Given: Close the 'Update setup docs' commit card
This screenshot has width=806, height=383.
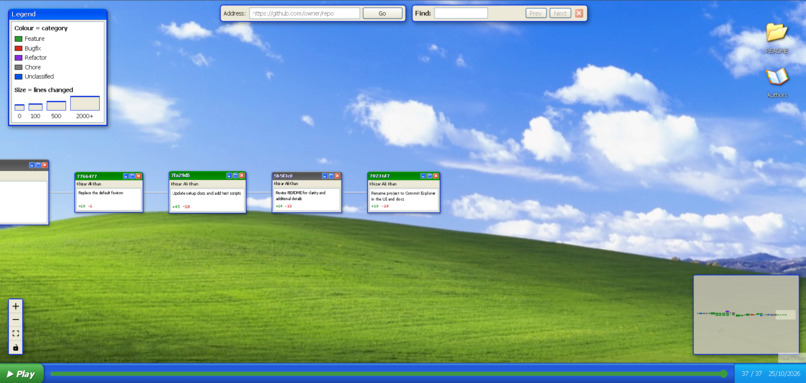Looking at the screenshot, I should [x=242, y=175].
